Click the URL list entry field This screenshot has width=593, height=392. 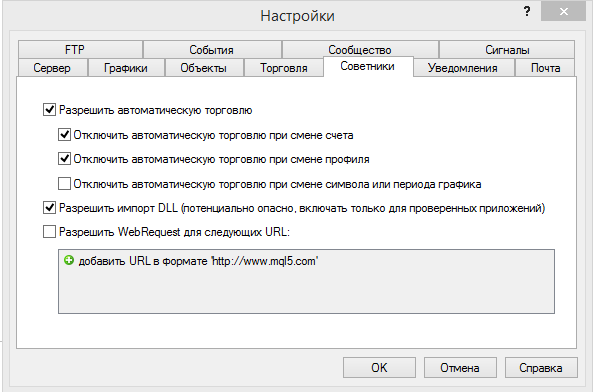(306, 281)
